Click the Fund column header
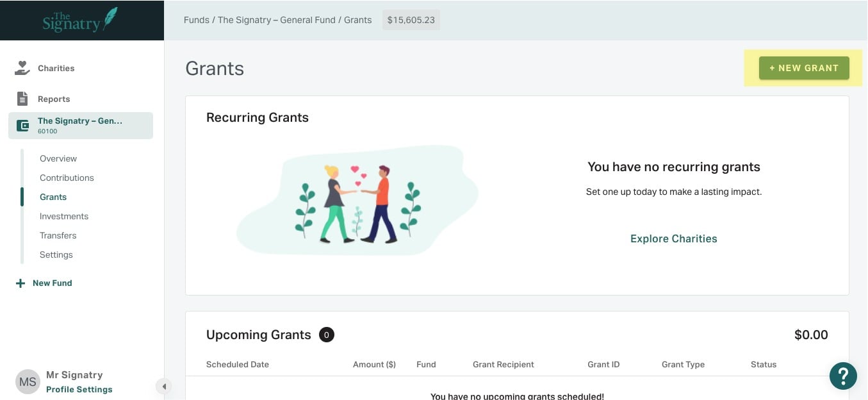Viewport: 868px width, 400px height. tap(426, 364)
